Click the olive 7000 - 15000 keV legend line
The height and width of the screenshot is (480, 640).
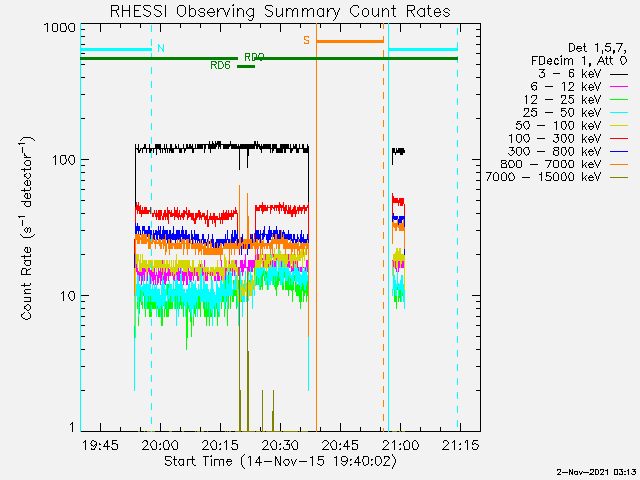click(x=619, y=178)
